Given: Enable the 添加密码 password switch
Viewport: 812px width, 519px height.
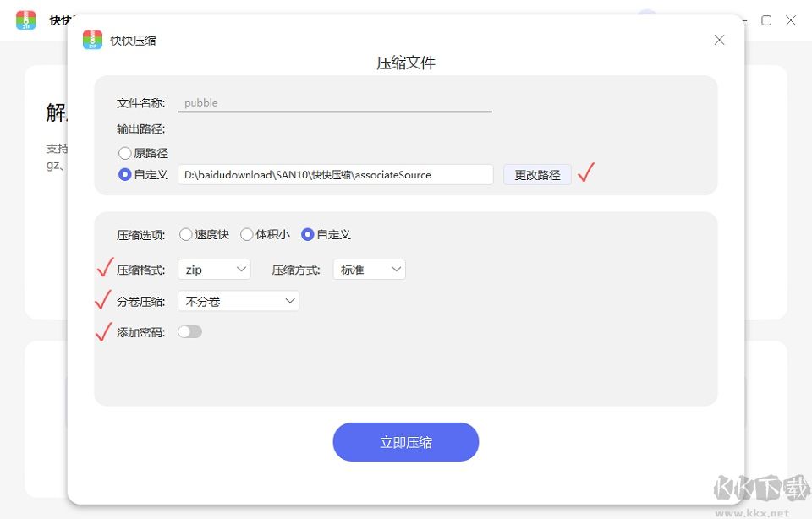Looking at the screenshot, I should click(x=189, y=331).
